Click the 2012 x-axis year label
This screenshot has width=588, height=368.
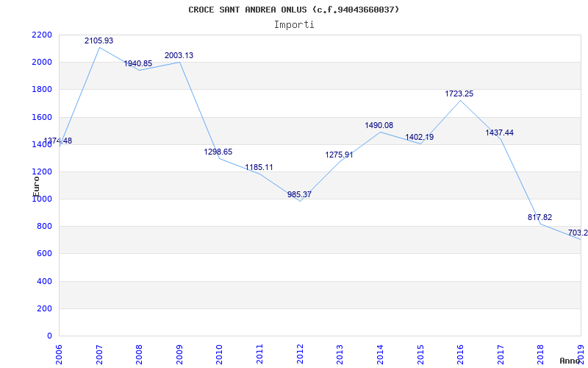[300, 355]
